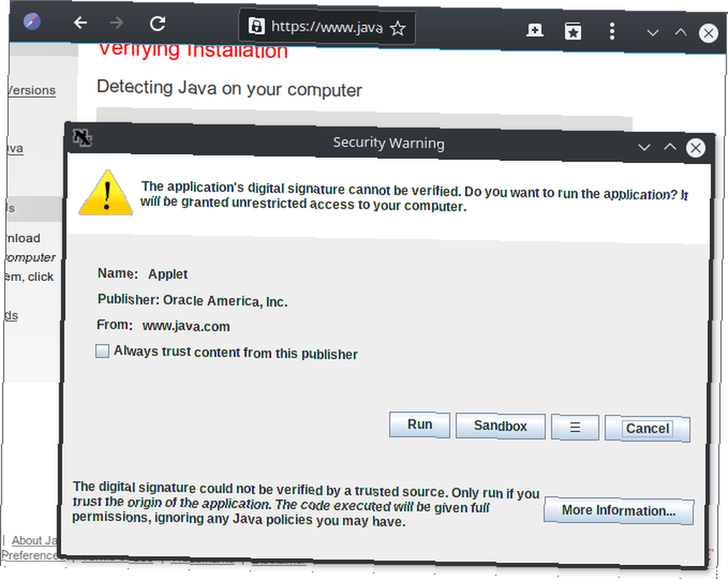
Task: Click the 'Publisher: Oracle America, Inc.' text
Action: pos(192,301)
